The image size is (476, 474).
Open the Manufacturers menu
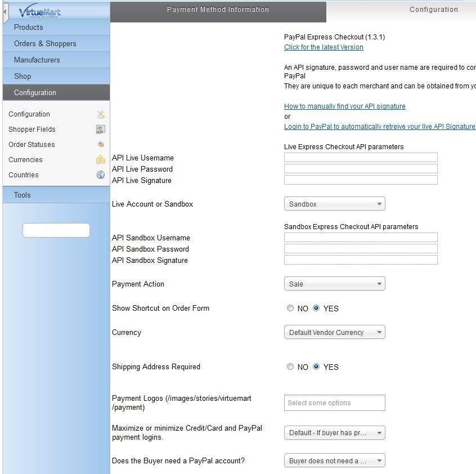click(x=56, y=60)
